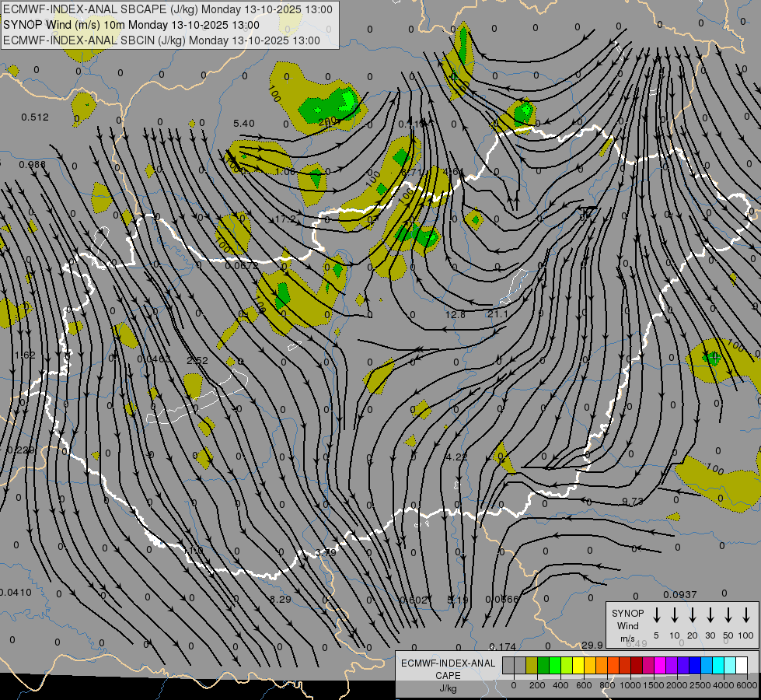Pick the sky blue swatch right of 2500 label
The height and width of the screenshot is (700, 761).
tap(706, 665)
